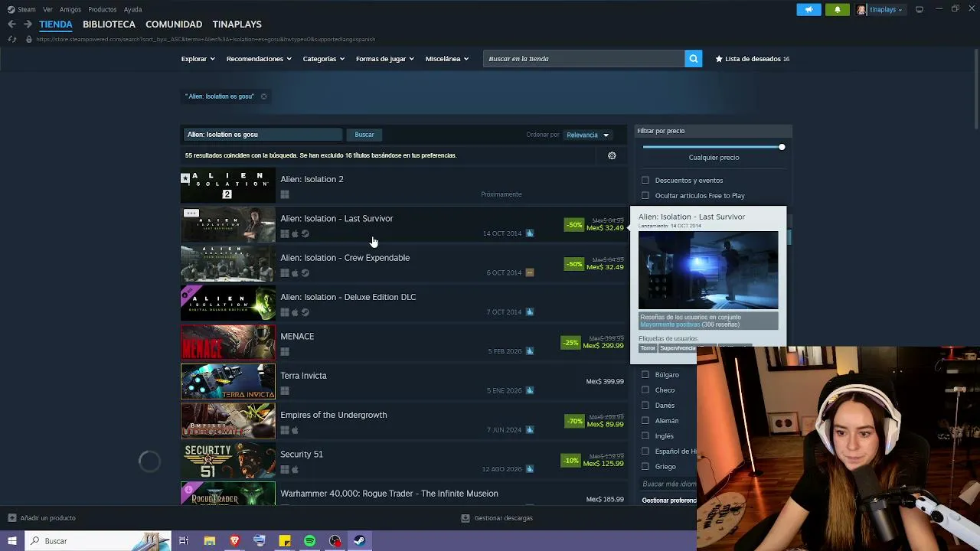Click the plus icon beside Añadir un producto
This screenshot has width=980, height=551.
[12, 518]
